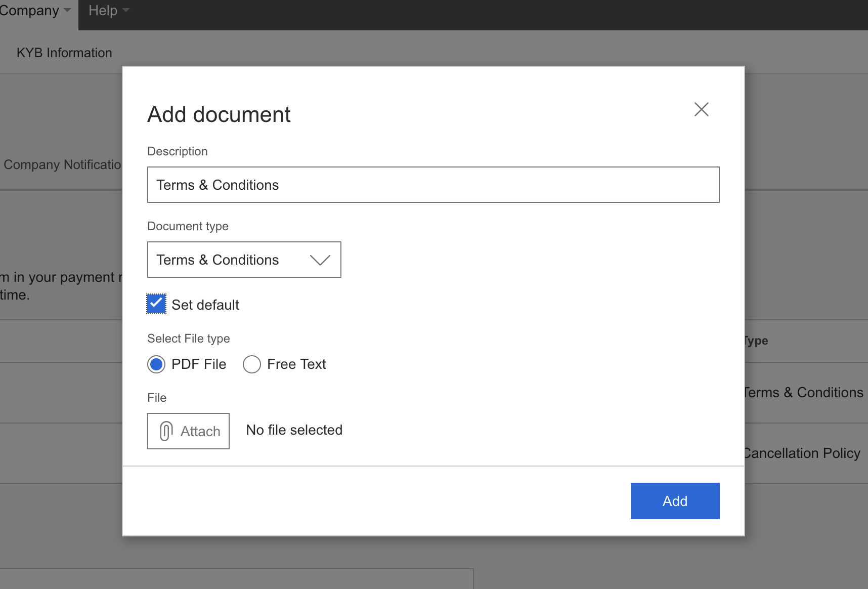The height and width of the screenshot is (589, 868).
Task: Click the 'No file selected' text
Action: 294,430
